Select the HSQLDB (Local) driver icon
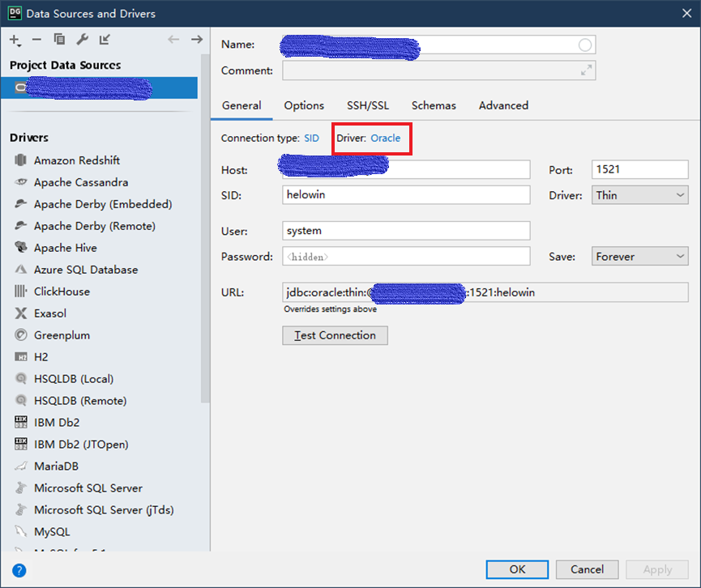 [20, 378]
